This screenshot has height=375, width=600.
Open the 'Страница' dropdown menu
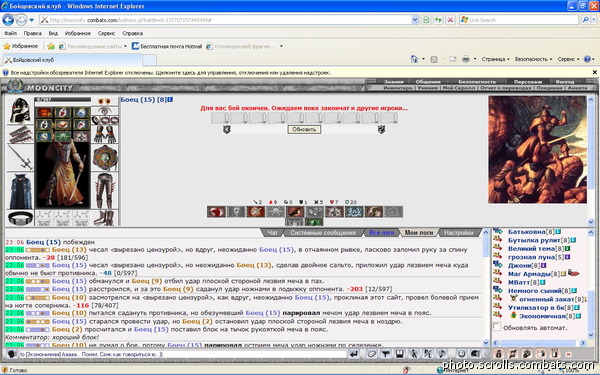click(x=495, y=59)
